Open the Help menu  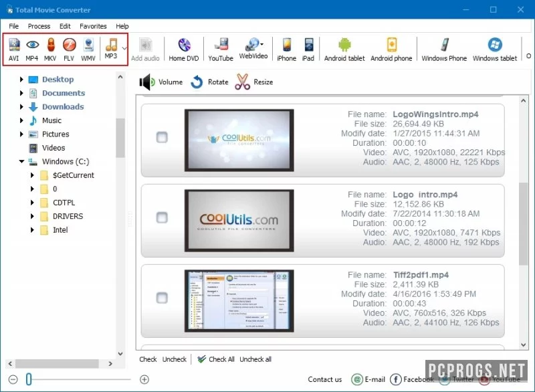122,26
